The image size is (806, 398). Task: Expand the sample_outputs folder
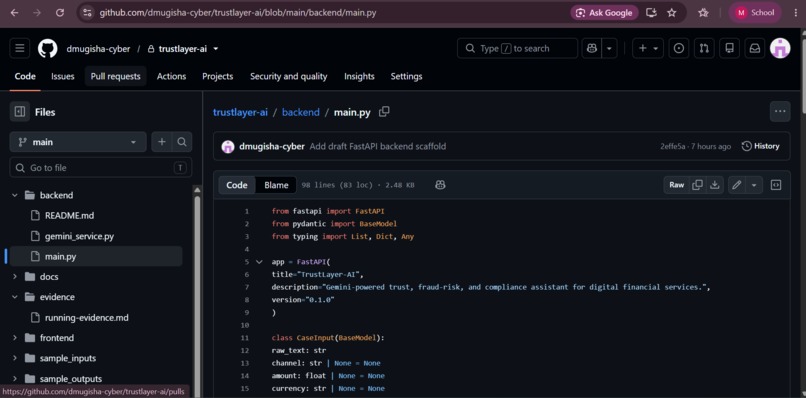[x=14, y=379]
